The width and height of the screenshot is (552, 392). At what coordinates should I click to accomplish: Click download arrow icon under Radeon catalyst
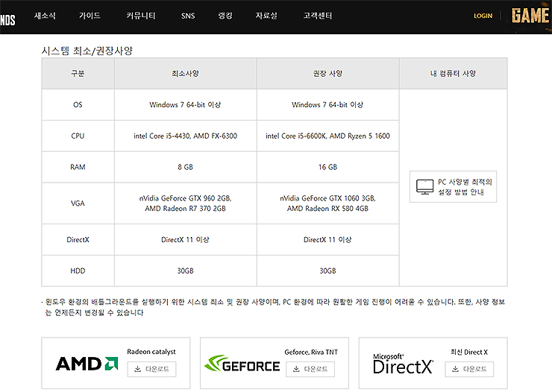point(138,369)
